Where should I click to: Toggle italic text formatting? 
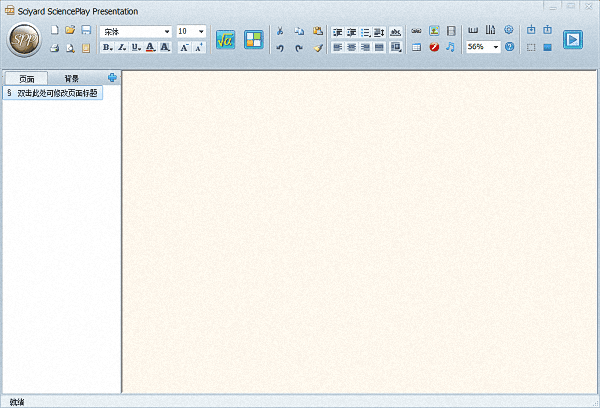121,47
